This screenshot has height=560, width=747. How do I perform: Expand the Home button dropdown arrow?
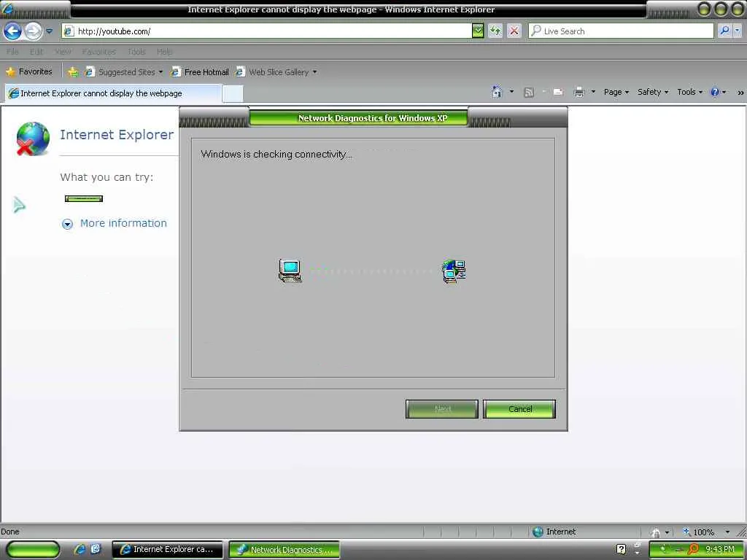(x=511, y=91)
